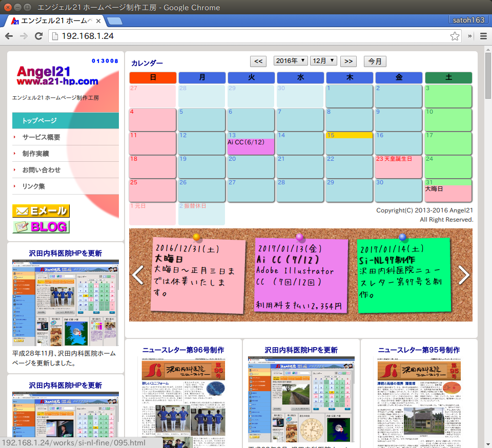Click the Angel21 browser tab title

tap(56, 20)
